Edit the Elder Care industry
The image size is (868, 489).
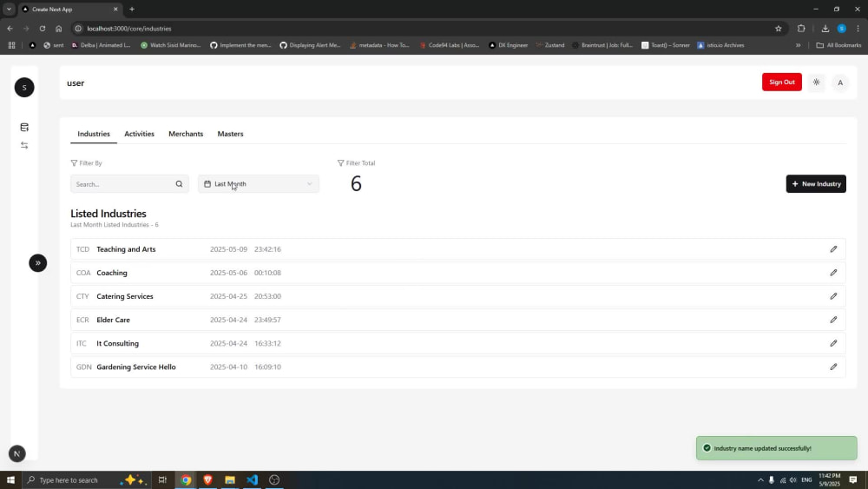click(x=833, y=320)
